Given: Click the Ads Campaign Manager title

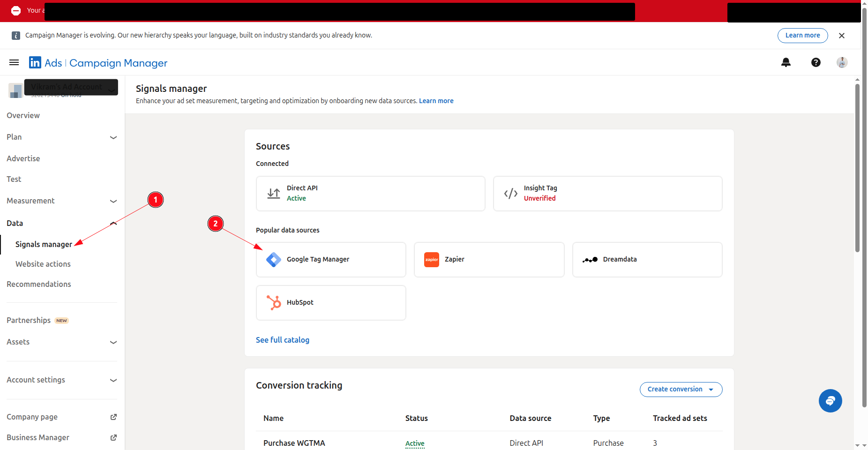Looking at the screenshot, I should point(106,63).
